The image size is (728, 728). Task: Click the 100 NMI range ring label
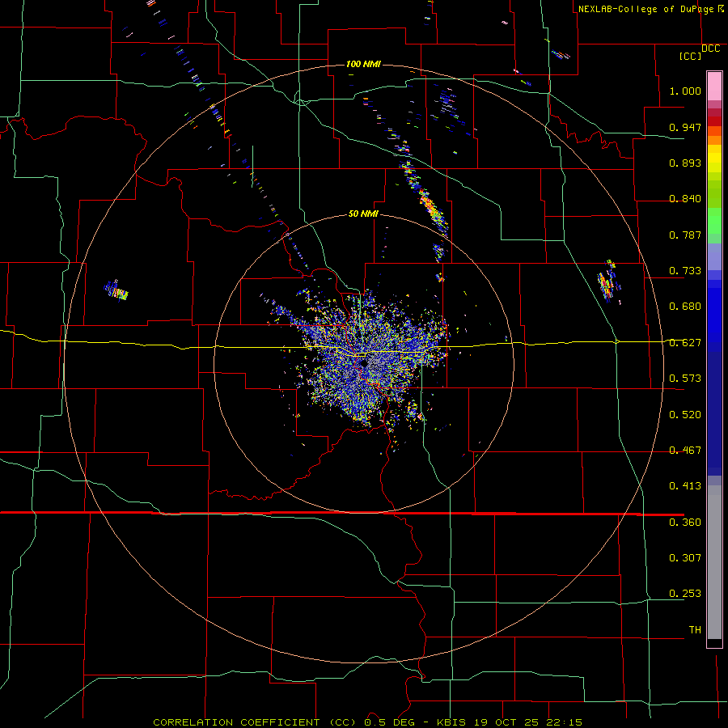[363, 64]
